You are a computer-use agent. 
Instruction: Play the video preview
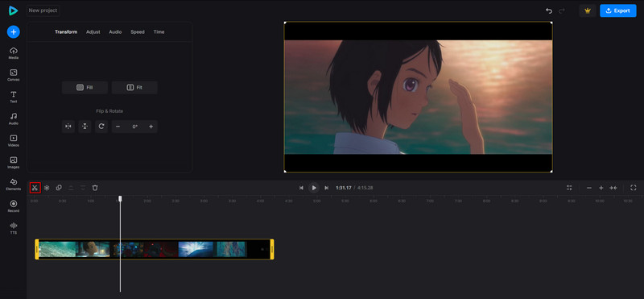pos(314,188)
